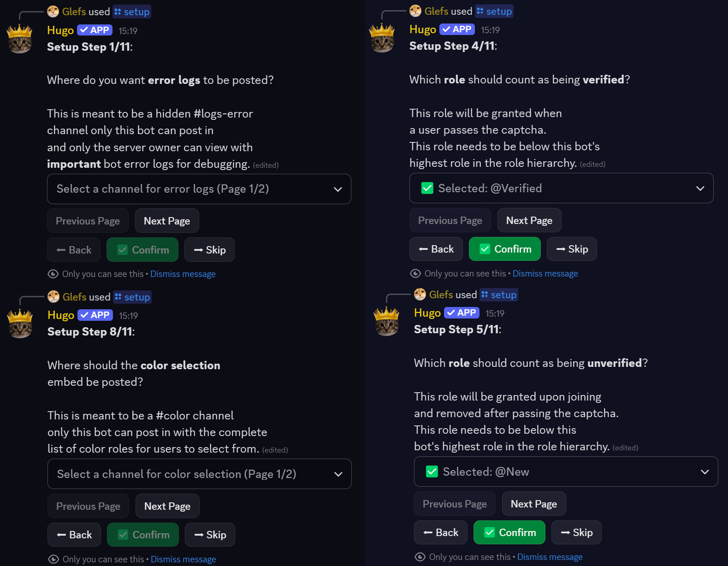Click the eye icon under Step 1 message

pyautogui.click(x=53, y=274)
